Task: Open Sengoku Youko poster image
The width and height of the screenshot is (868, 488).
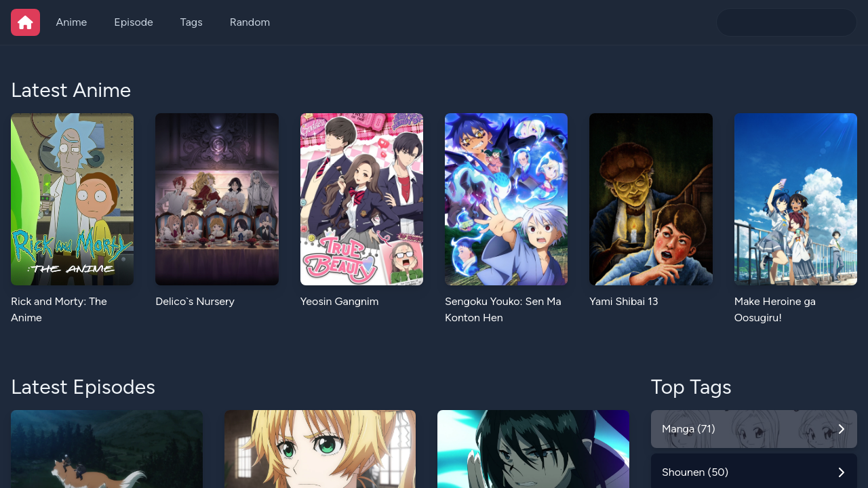Action: [506, 199]
